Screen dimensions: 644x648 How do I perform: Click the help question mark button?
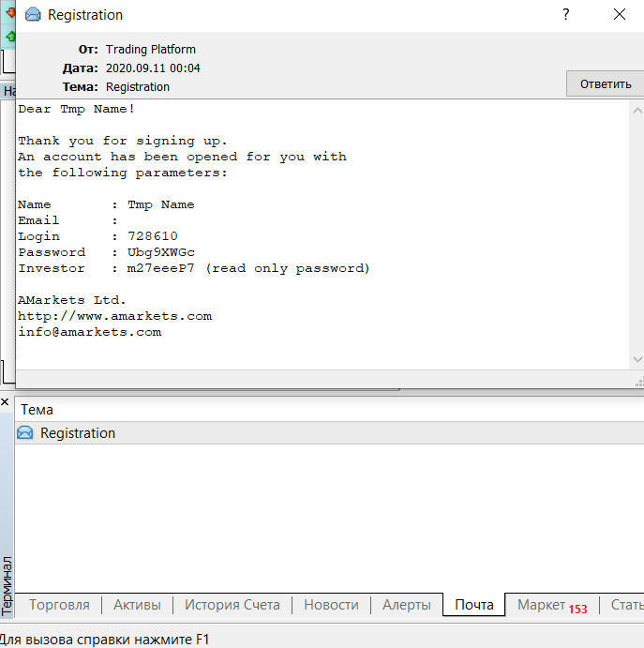click(566, 14)
